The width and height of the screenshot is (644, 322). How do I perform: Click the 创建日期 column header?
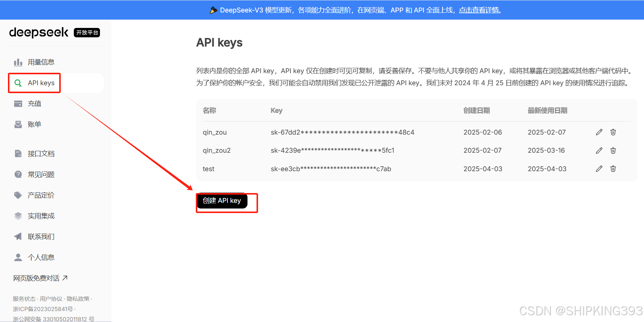click(x=476, y=110)
